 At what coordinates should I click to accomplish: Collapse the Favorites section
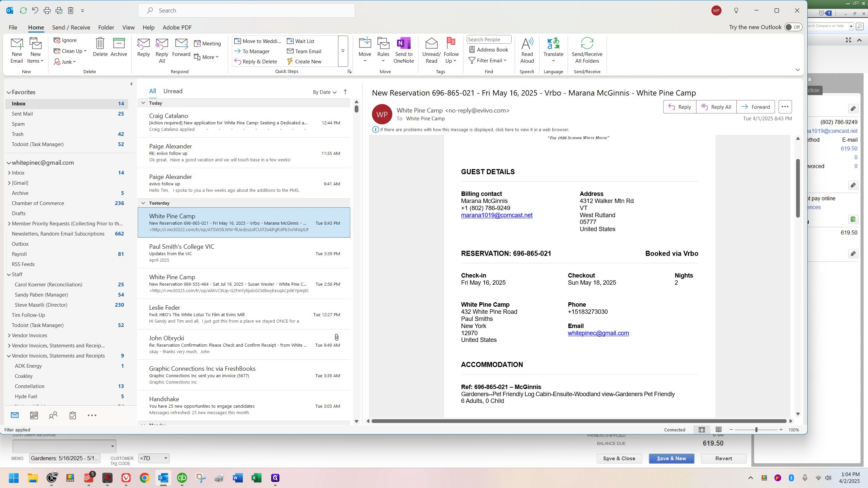click(x=9, y=92)
